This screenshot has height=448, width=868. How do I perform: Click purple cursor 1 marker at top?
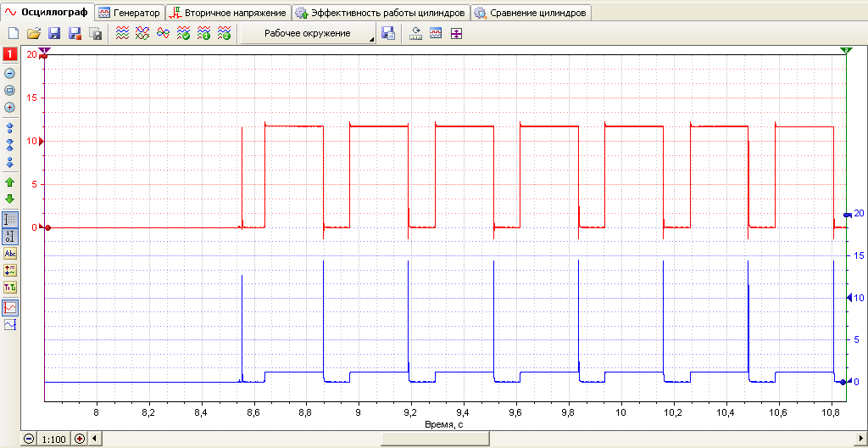point(44,50)
